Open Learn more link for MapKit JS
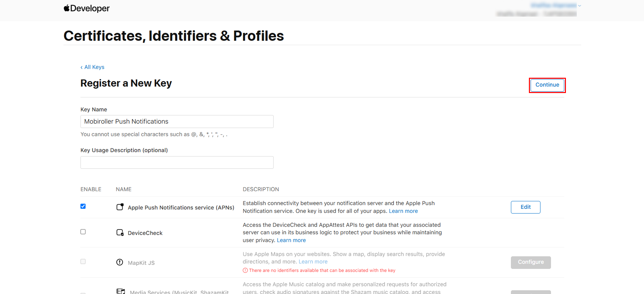The image size is (644, 294). (x=313, y=262)
